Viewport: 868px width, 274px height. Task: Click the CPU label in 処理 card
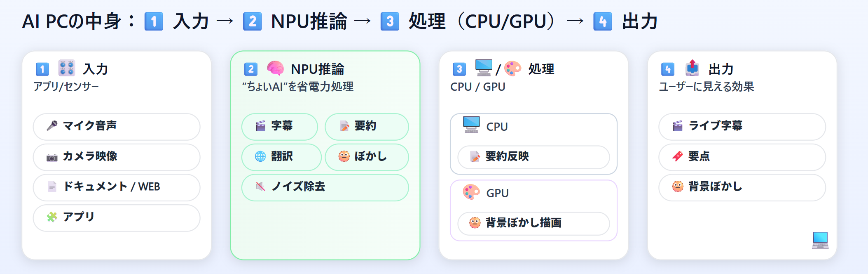pos(497,127)
